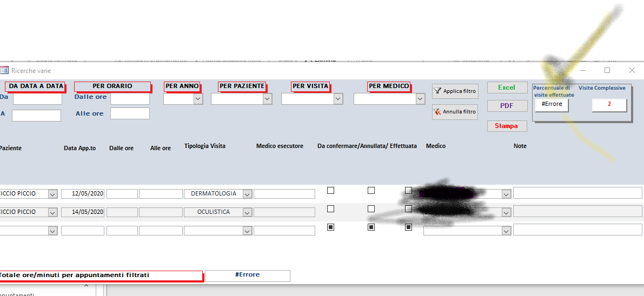
Task: Click Note field in 12/05/2020 row
Action: pos(577,193)
